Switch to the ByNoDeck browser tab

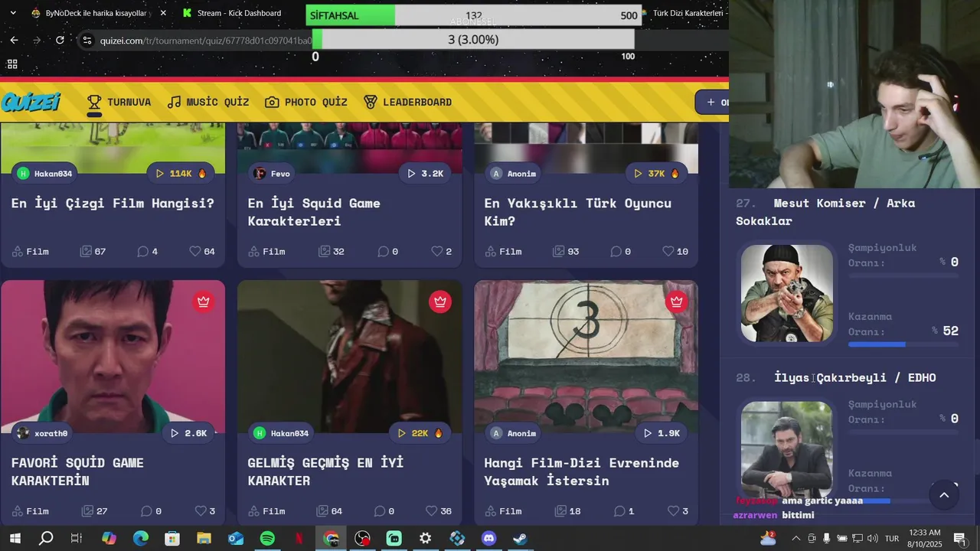(90, 13)
